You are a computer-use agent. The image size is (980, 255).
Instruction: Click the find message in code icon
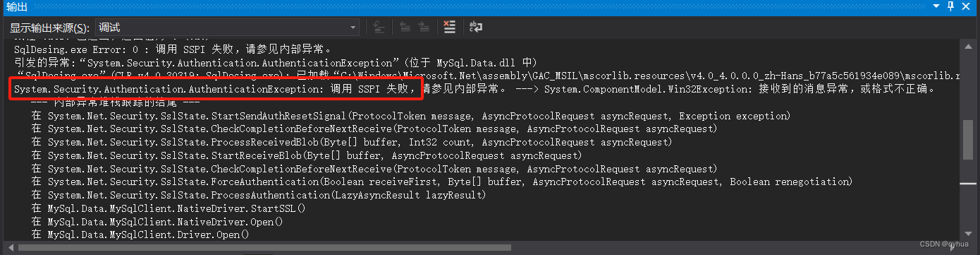coord(379,28)
